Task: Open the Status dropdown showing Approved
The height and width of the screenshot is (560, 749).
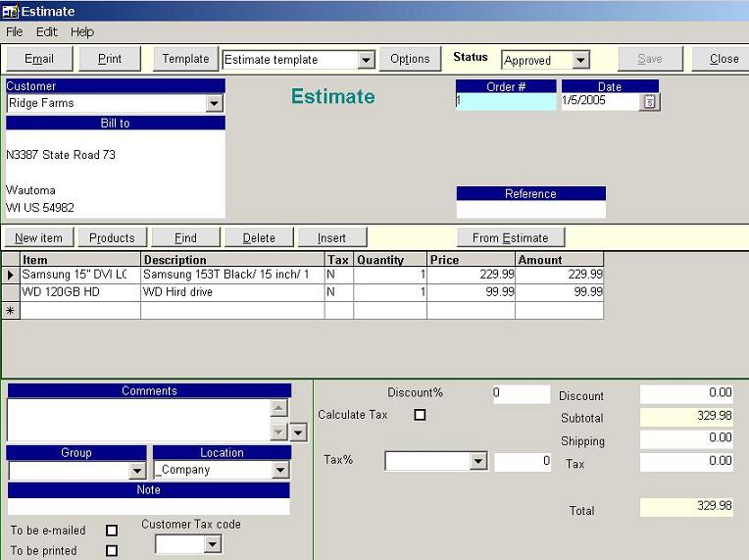Action: (x=580, y=60)
